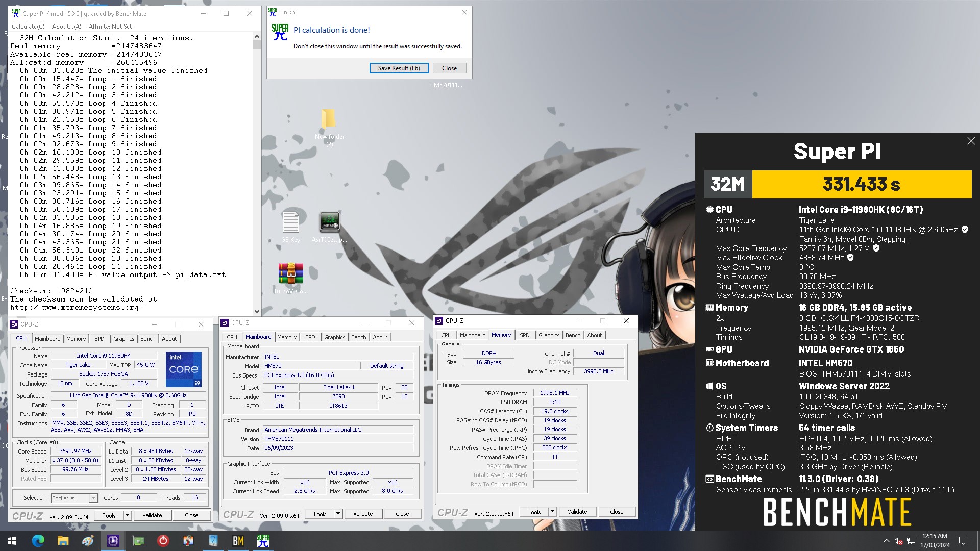Open the Start menu
980x551 pixels.
click(x=12, y=540)
